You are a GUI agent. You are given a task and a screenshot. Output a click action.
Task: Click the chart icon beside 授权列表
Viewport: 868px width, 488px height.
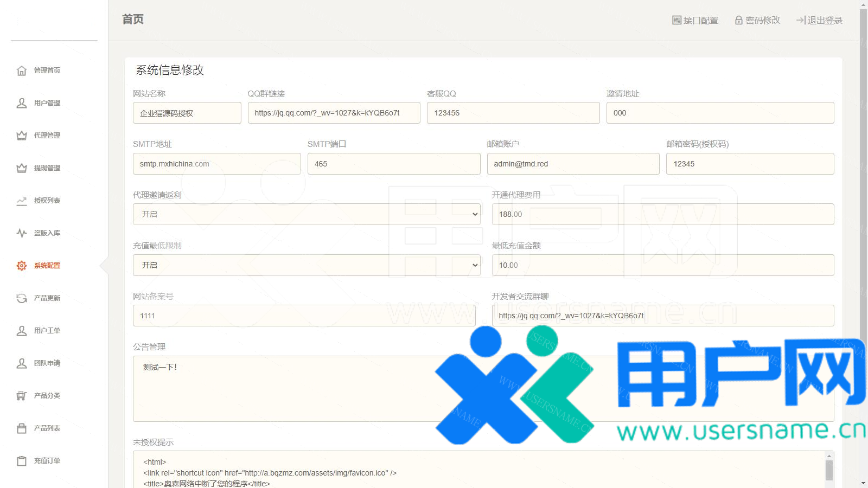pyautogui.click(x=22, y=201)
